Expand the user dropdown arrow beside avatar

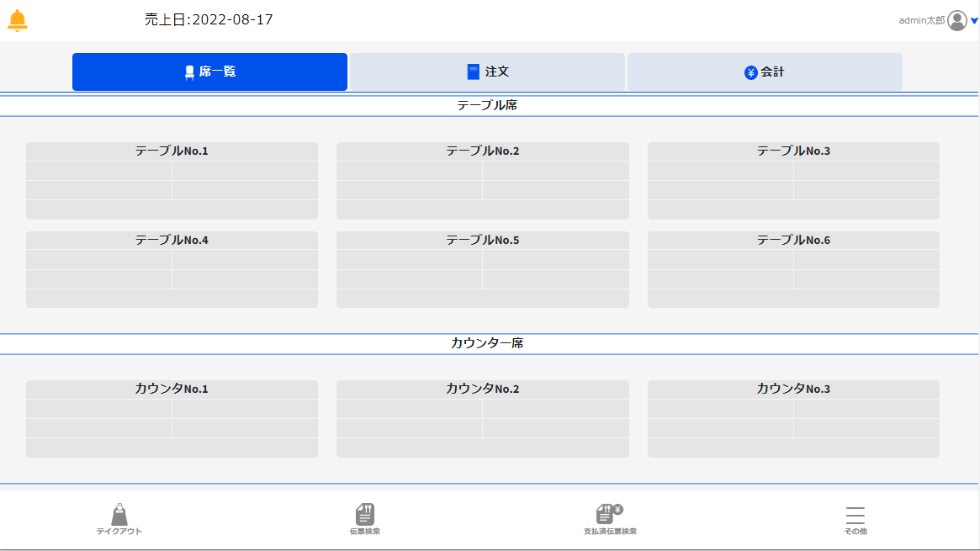coord(974,21)
